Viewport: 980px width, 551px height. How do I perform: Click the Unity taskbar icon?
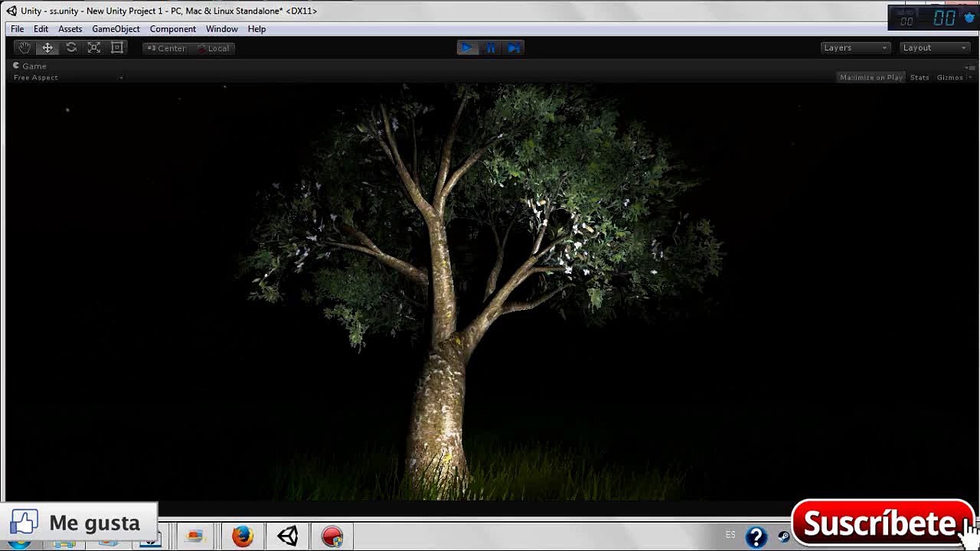point(288,536)
